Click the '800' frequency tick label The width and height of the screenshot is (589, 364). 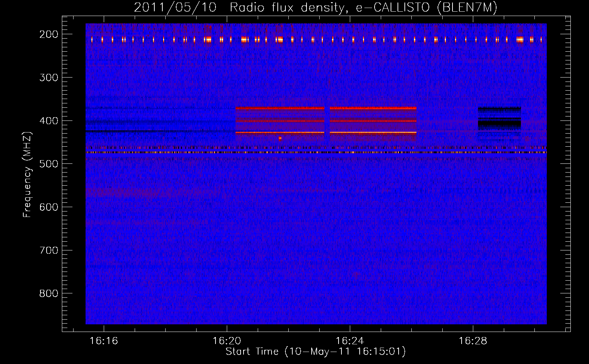pyautogui.click(x=48, y=293)
